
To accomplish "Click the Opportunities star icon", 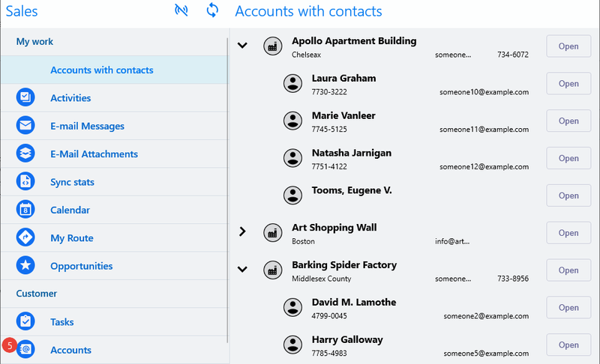I will coord(25,266).
